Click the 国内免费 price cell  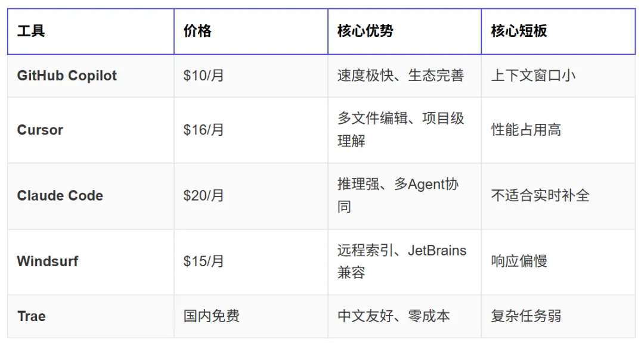[251, 316]
